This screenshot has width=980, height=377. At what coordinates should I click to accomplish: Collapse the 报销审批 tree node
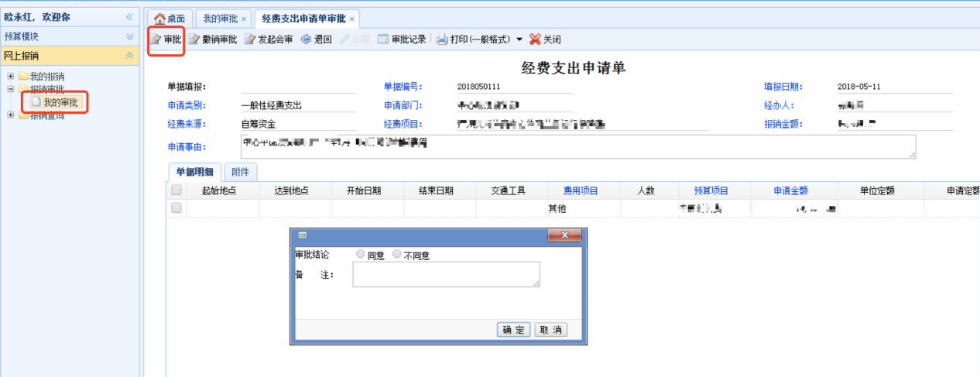(x=10, y=89)
